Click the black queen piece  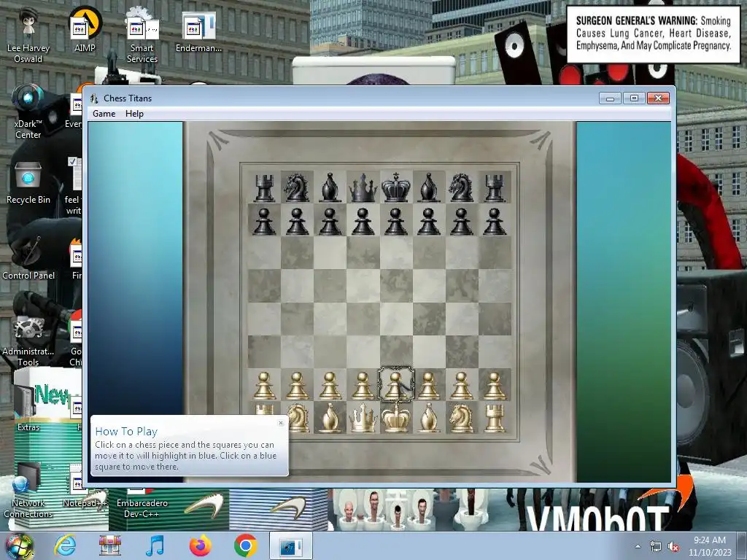[363, 187]
